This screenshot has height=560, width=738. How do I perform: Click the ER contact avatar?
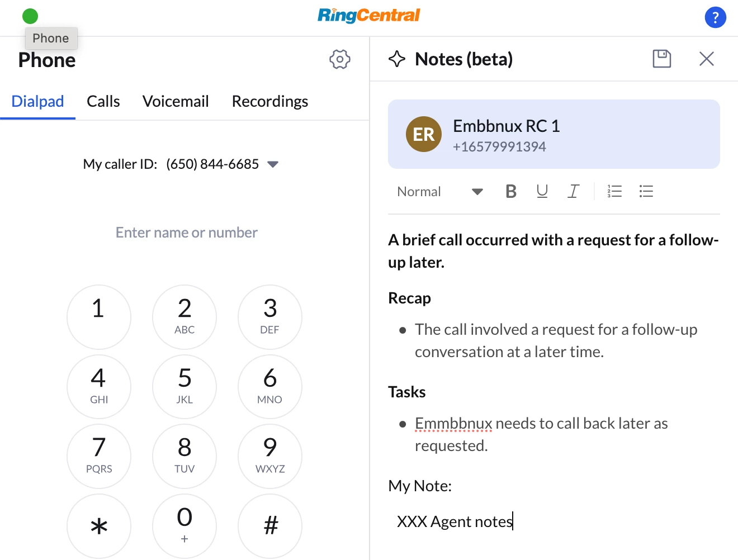coord(424,134)
